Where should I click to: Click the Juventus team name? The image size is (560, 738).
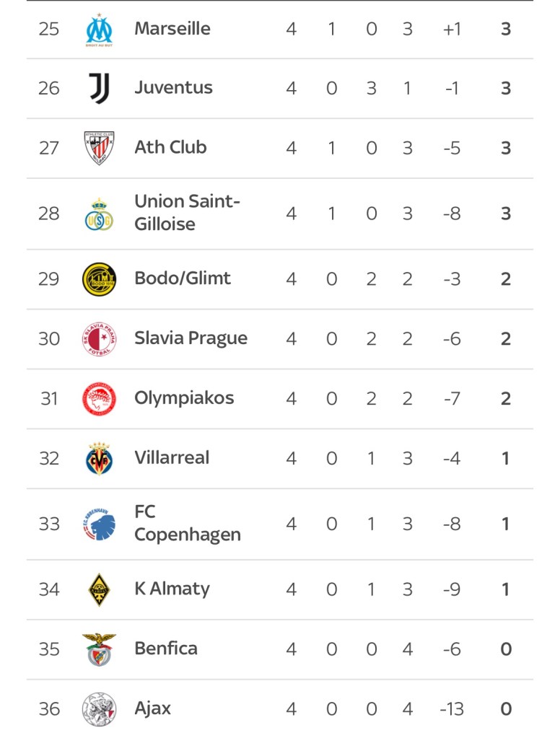(173, 88)
